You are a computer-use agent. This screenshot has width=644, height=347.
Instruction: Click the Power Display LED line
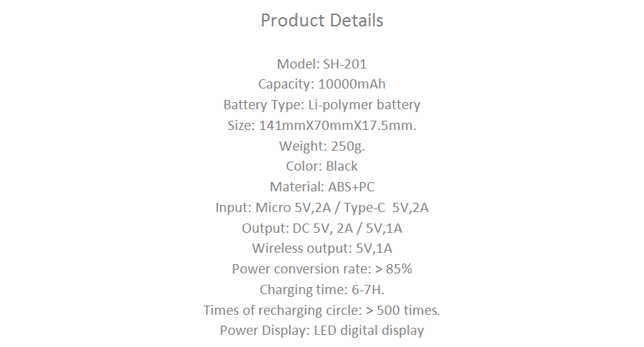coord(322,331)
